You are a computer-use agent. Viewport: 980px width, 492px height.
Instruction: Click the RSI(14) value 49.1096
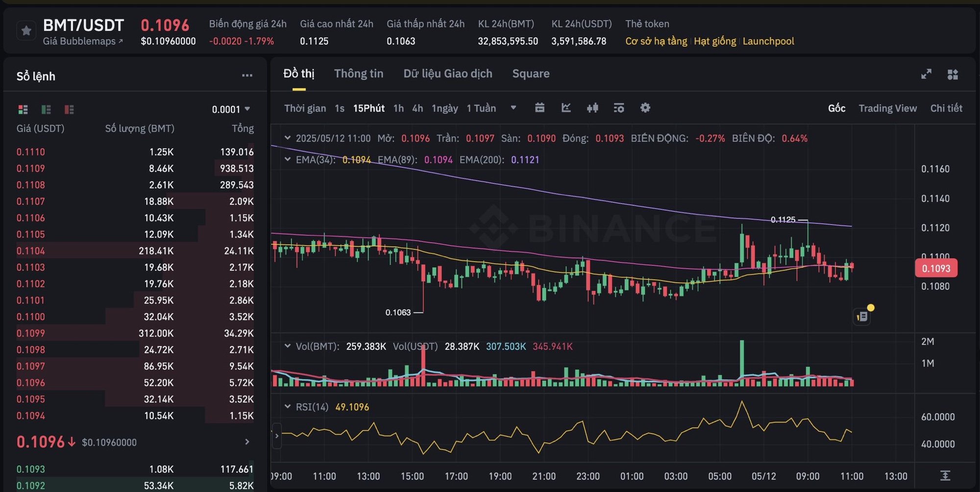coord(352,407)
